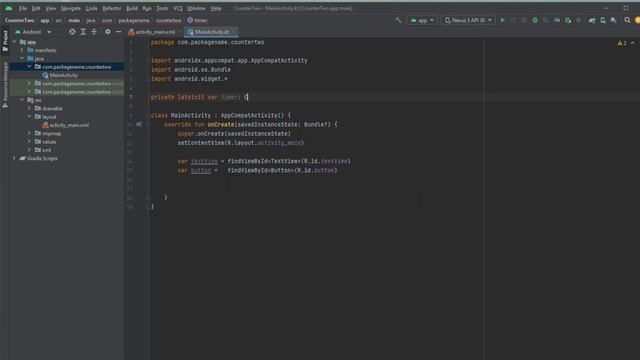Collapse the selected com.packagename.countertwo package arrow
The width and height of the screenshot is (640, 360).
pyautogui.click(x=29, y=67)
